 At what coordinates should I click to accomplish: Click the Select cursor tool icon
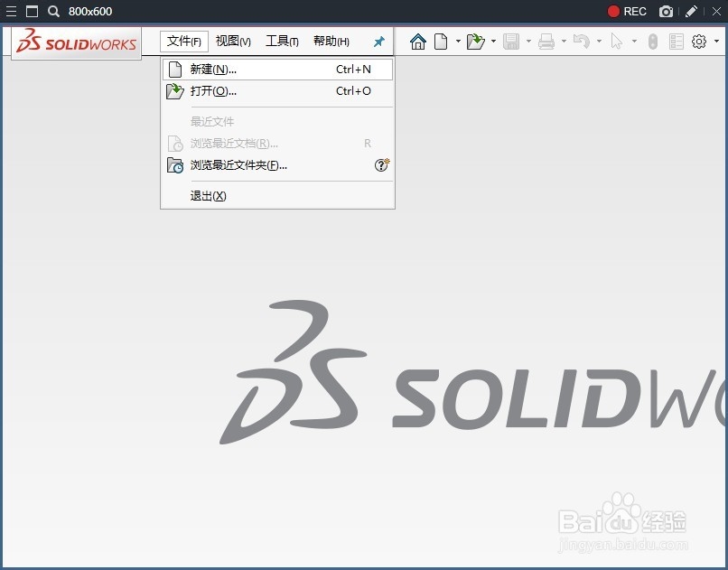[x=617, y=42]
